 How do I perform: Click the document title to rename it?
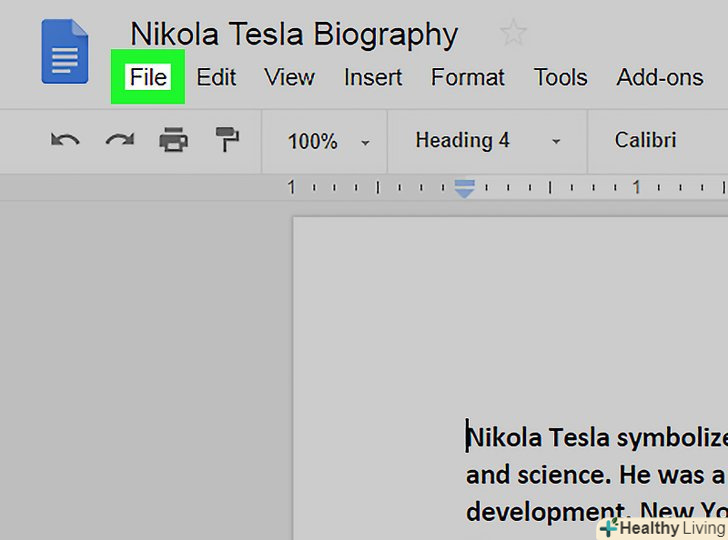294,33
